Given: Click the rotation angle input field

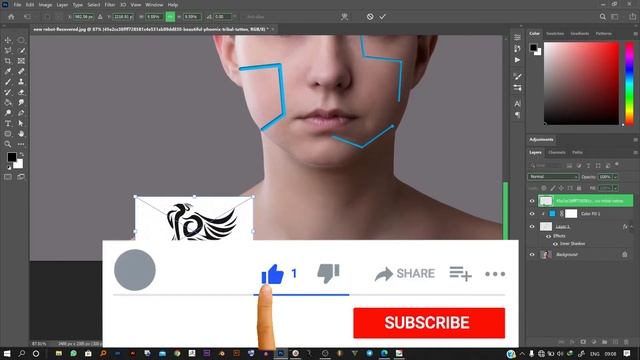Looking at the screenshot, I should pyautogui.click(x=222, y=17).
